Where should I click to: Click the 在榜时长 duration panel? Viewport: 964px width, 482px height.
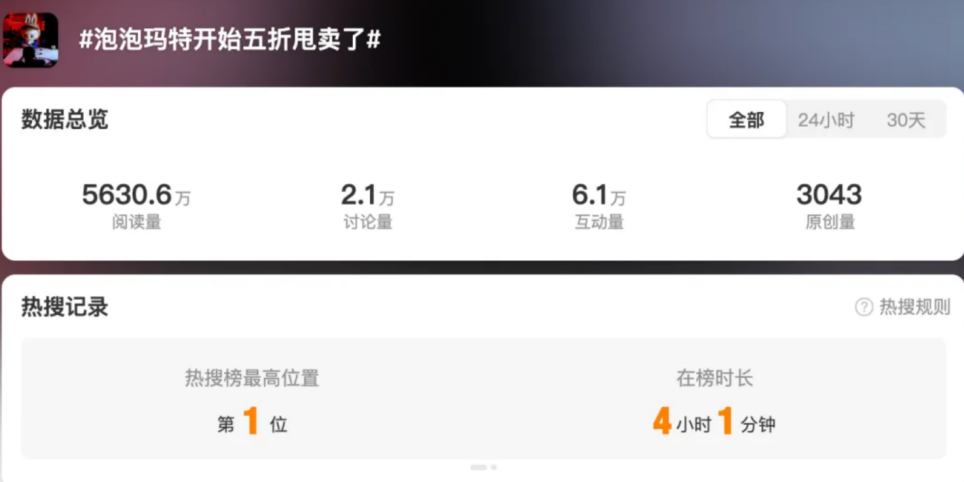[714, 398]
